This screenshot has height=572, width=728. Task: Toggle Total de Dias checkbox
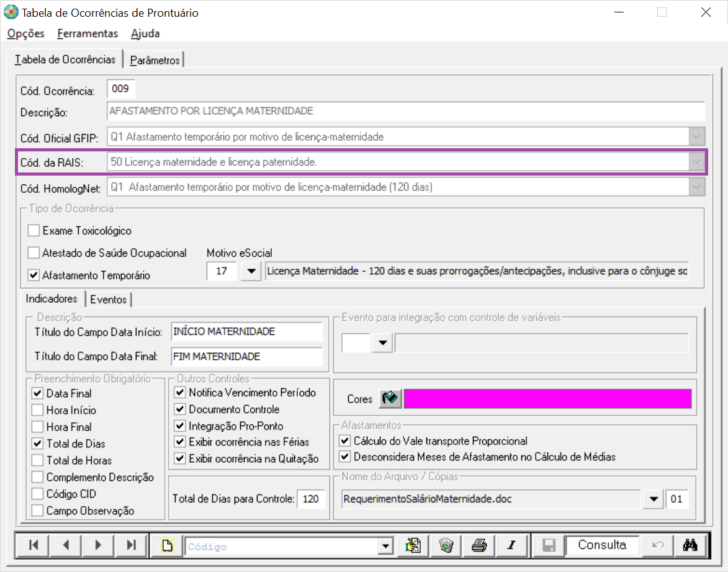pos(38,444)
